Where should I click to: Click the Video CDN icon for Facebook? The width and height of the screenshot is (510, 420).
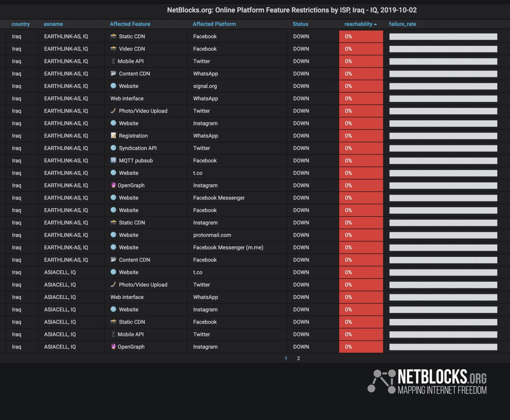(x=114, y=49)
